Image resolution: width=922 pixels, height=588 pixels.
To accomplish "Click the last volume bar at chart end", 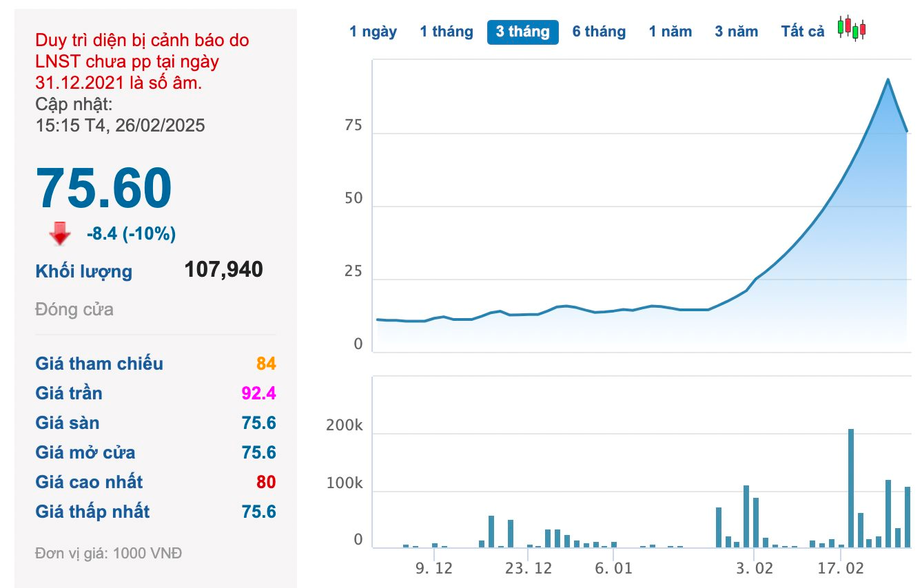I will [x=908, y=517].
